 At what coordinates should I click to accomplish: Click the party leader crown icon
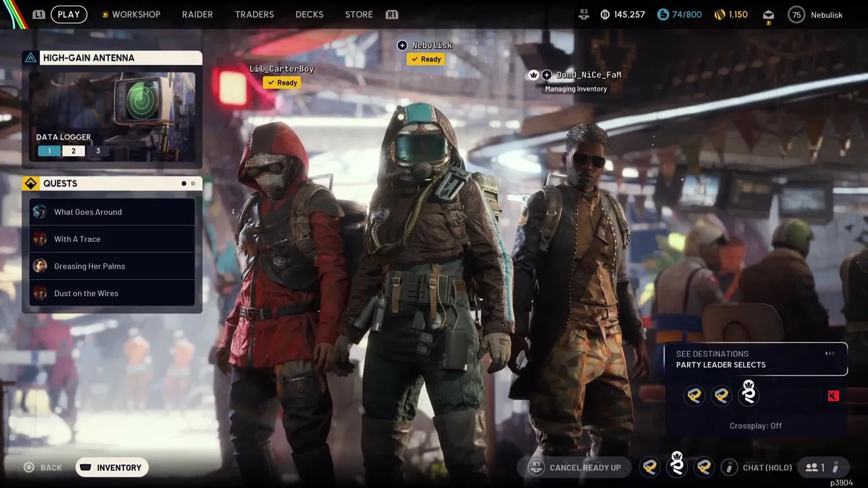point(533,75)
